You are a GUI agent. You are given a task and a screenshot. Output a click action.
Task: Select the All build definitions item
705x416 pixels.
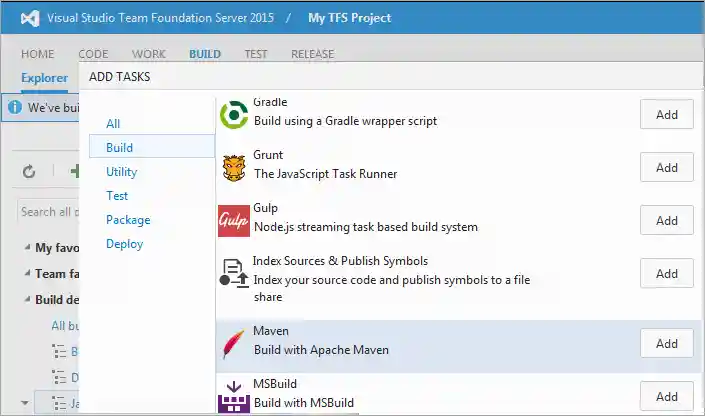(65, 325)
